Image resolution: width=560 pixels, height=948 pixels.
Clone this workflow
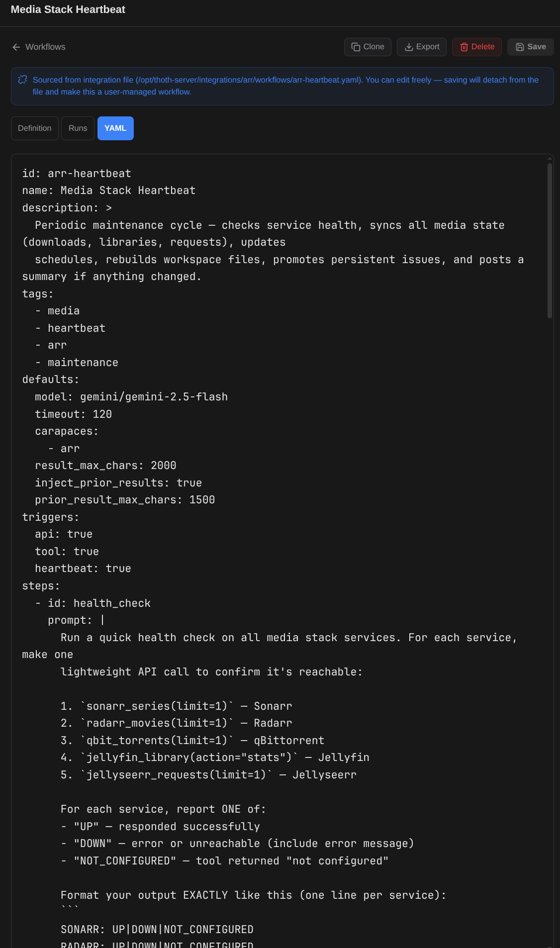pos(368,46)
